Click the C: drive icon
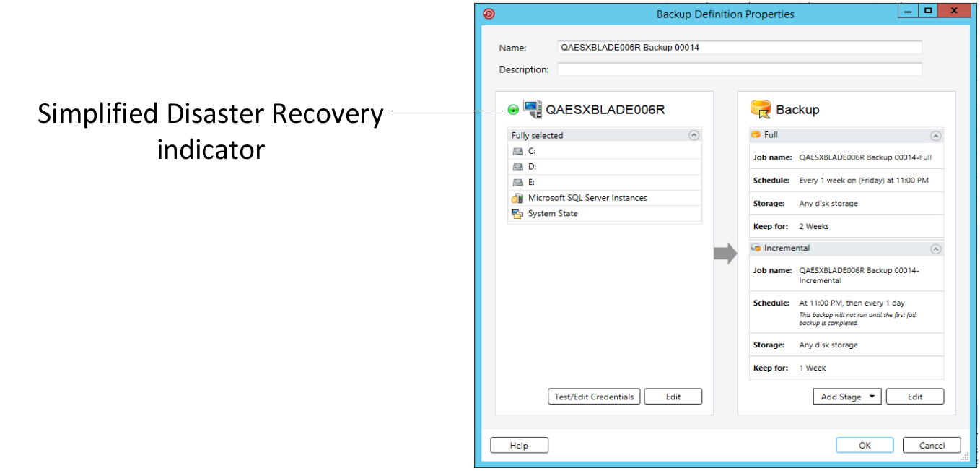The image size is (980, 471). click(x=517, y=152)
